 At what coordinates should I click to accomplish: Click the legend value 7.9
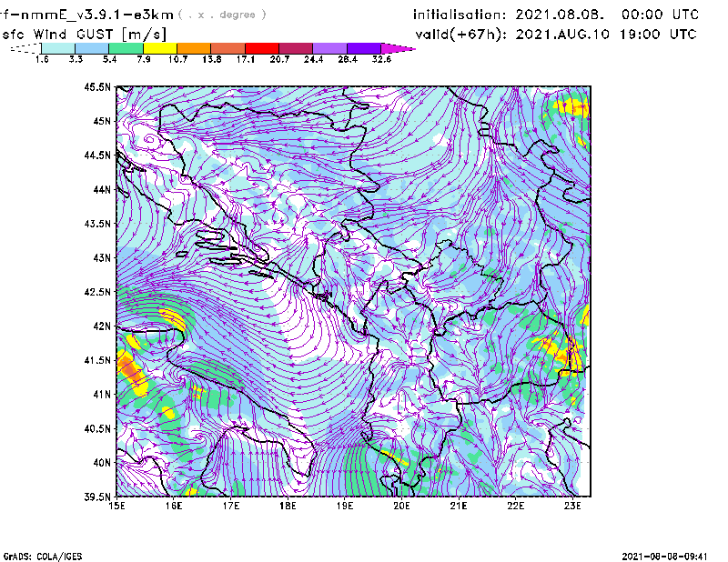click(x=144, y=59)
